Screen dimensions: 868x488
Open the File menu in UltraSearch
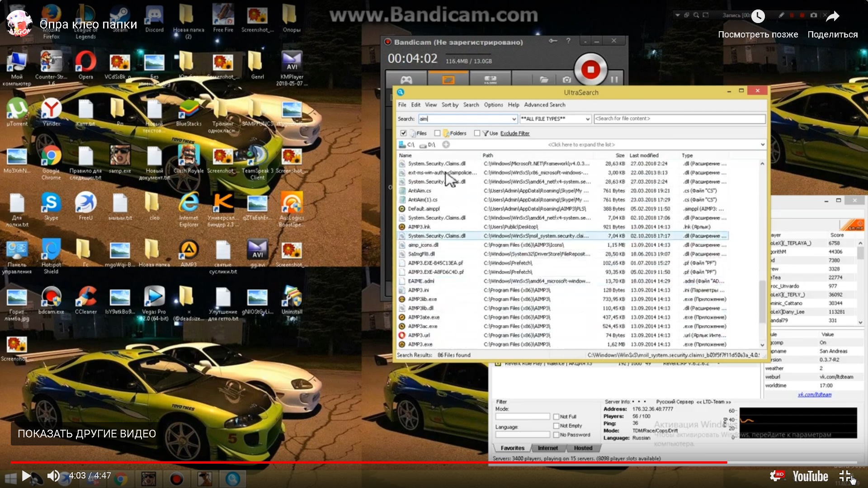402,105
